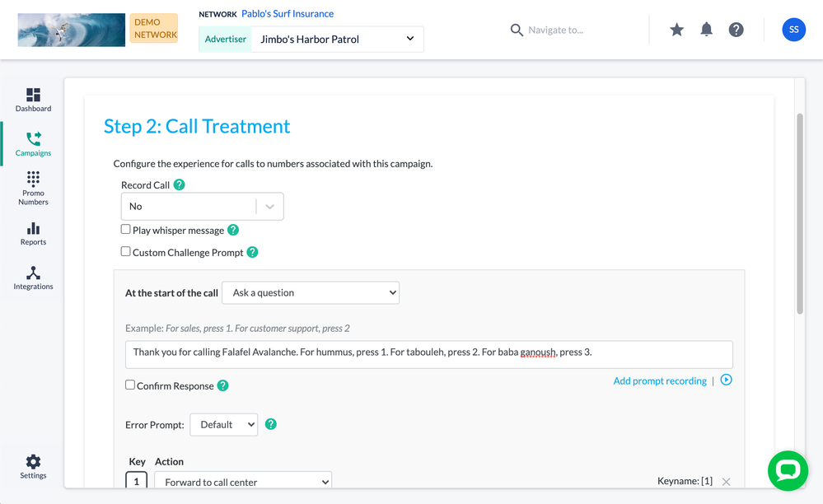Go to Dashboard in the sidebar
823x504 pixels.
coord(33,100)
